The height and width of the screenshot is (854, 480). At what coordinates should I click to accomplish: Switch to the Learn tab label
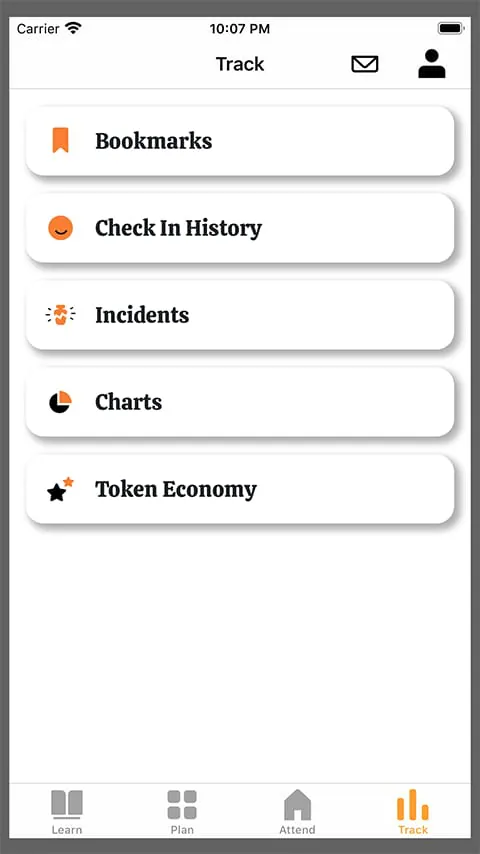click(67, 829)
